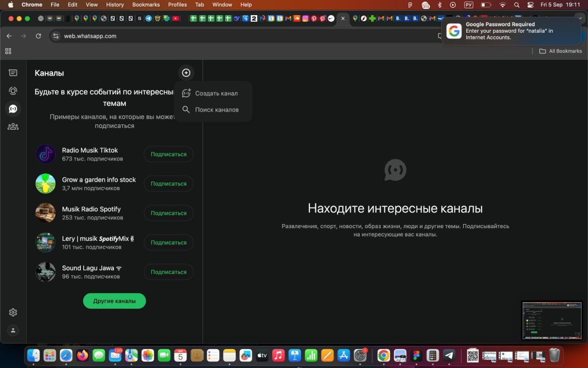
Task: Click the Musik Radio Spotify channel thumbnail
Action: 45,213
